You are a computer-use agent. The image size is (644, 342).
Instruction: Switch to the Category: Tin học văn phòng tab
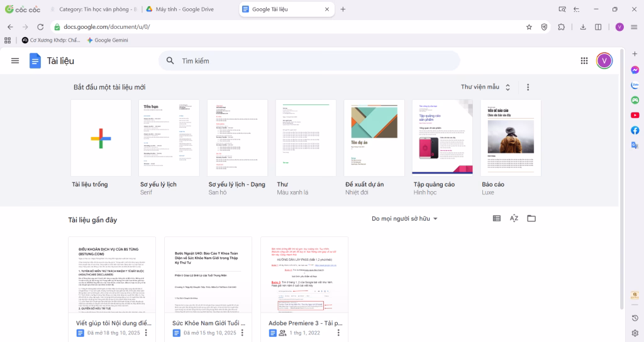pos(94,9)
